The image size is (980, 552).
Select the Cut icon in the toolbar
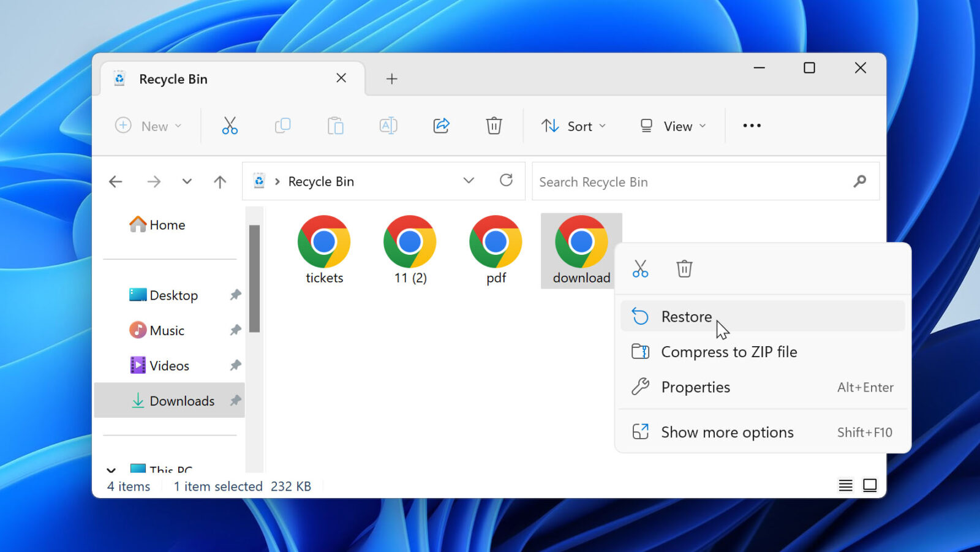pyautogui.click(x=230, y=126)
